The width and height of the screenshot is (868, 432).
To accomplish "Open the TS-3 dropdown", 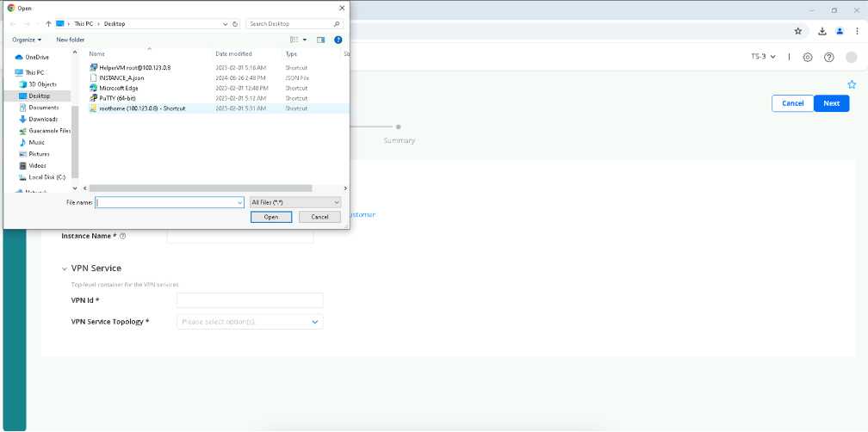I will [x=763, y=57].
